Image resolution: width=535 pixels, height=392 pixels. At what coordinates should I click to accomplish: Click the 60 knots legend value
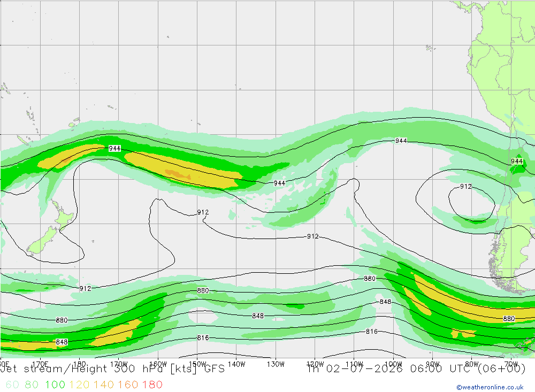(x=12, y=385)
